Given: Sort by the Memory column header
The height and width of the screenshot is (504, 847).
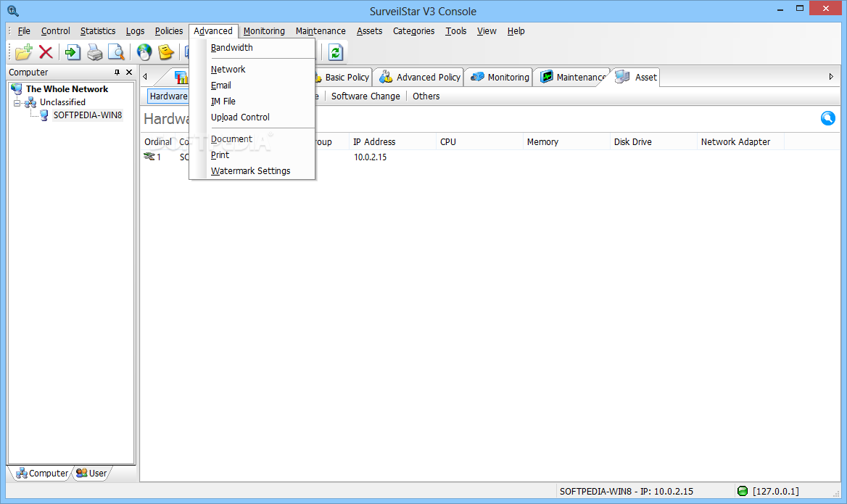Looking at the screenshot, I should click(566, 142).
